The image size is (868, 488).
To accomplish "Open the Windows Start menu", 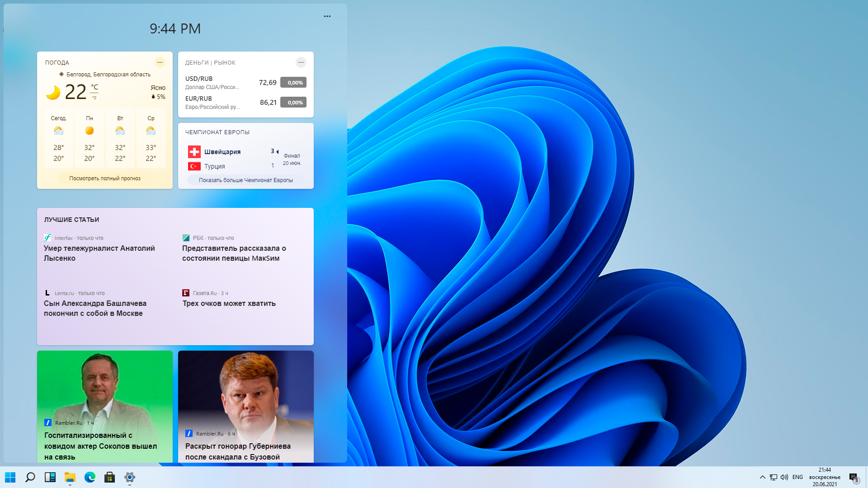I will pos(10,477).
